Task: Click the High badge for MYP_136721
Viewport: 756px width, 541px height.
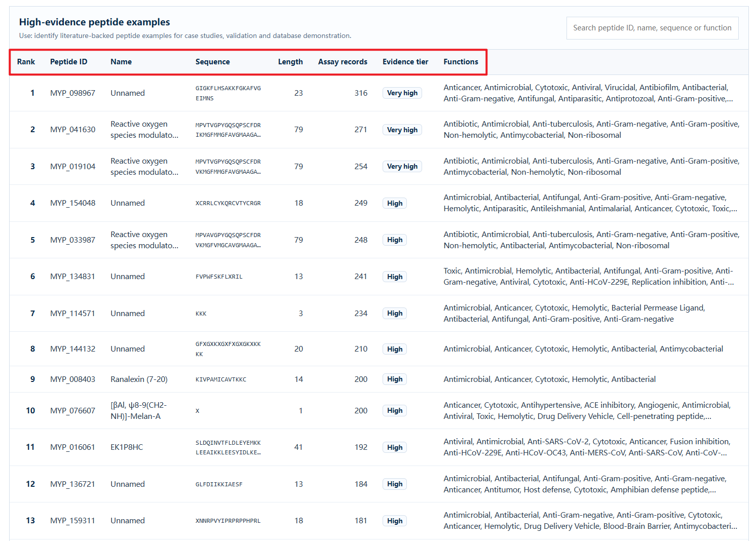Action: click(395, 484)
